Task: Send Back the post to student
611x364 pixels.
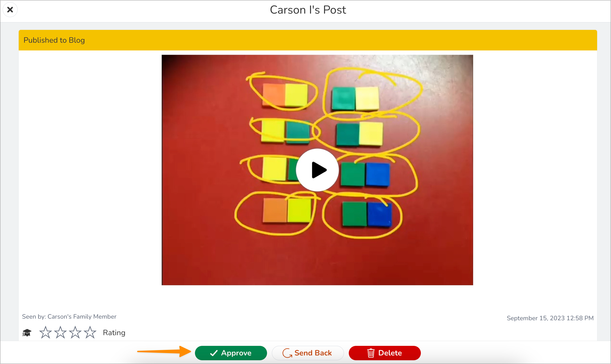Action: [308, 353]
